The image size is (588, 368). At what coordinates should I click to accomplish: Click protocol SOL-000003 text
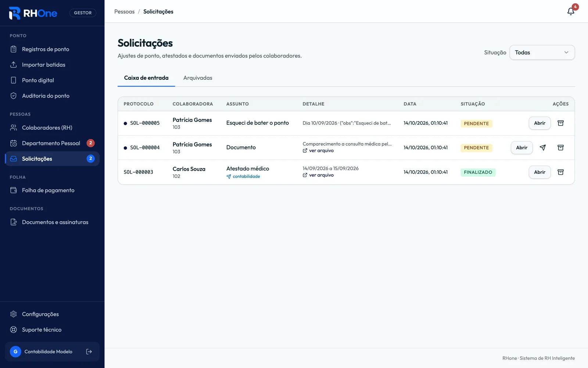pos(138,172)
